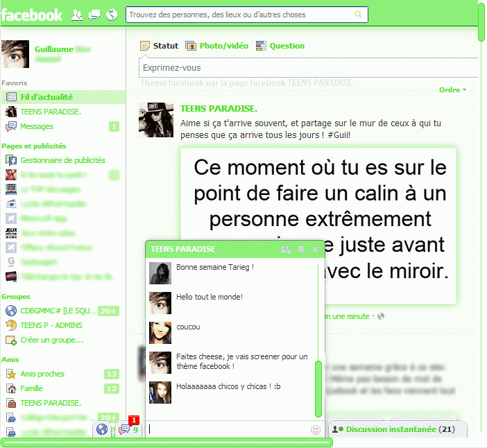The width and height of the screenshot is (487, 448).
Task: Click Statut note icon
Action: point(145,46)
